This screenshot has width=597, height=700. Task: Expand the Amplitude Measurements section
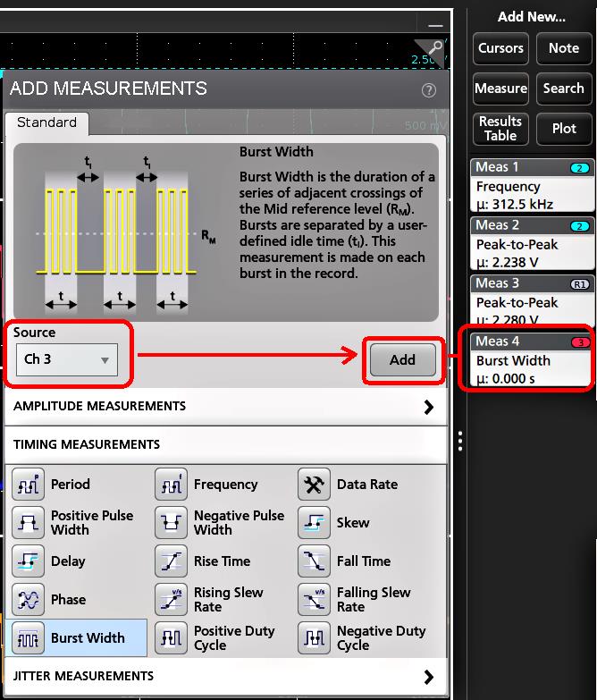[x=225, y=407]
